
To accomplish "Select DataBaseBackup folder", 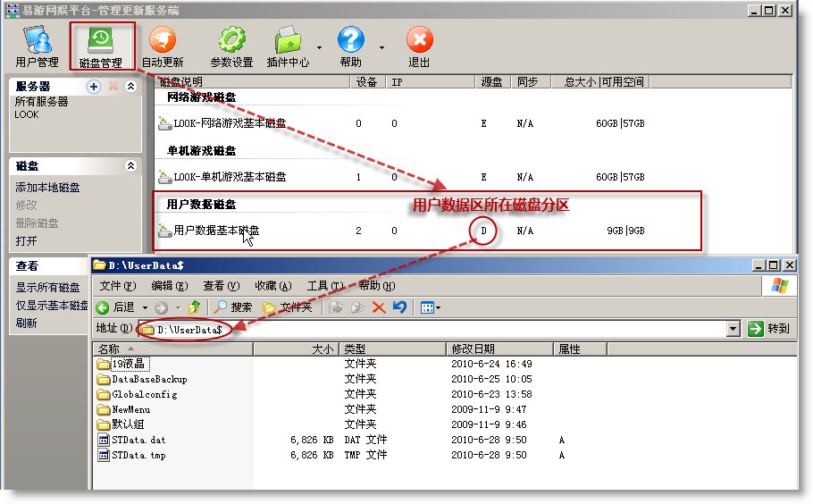I will [142, 380].
